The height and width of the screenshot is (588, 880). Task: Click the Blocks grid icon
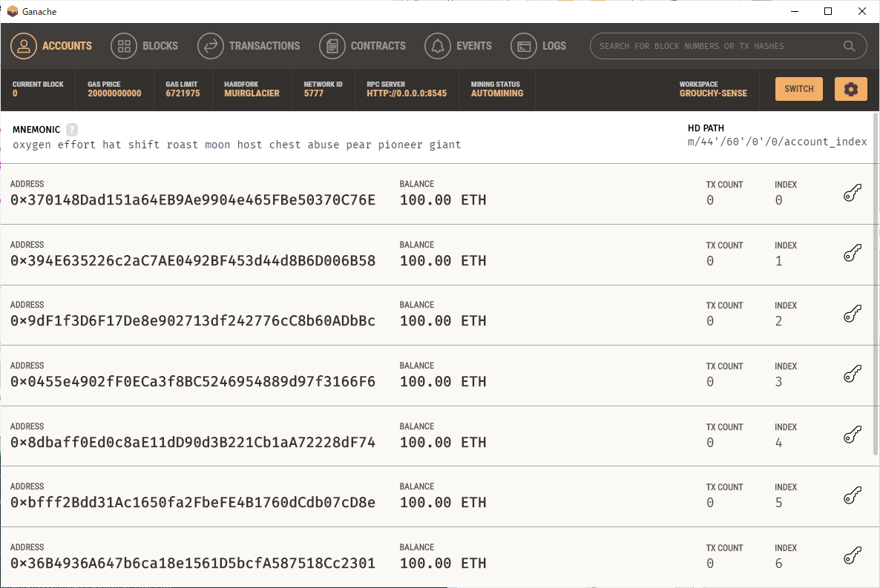tap(124, 46)
